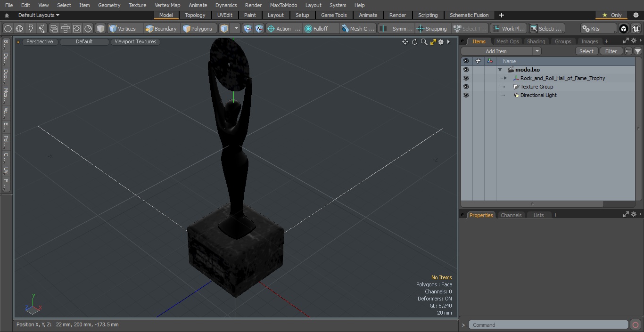Click the second blue view cube icon

click(259, 29)
